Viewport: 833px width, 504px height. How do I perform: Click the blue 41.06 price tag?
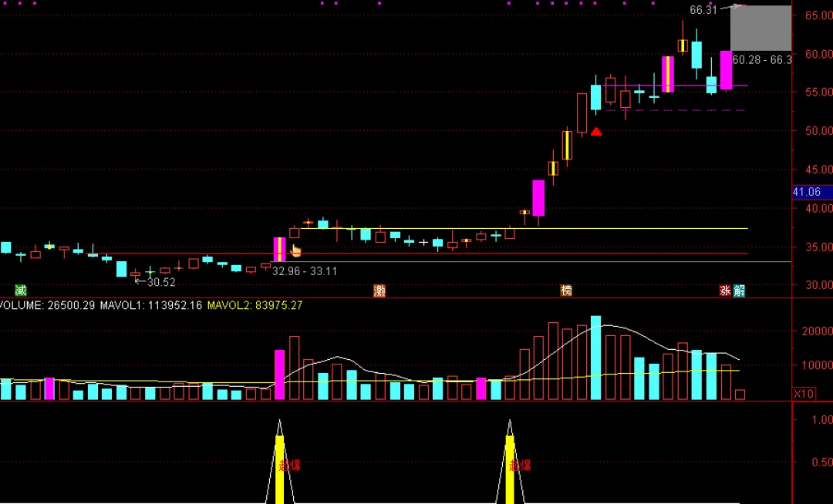click(811, 192)
